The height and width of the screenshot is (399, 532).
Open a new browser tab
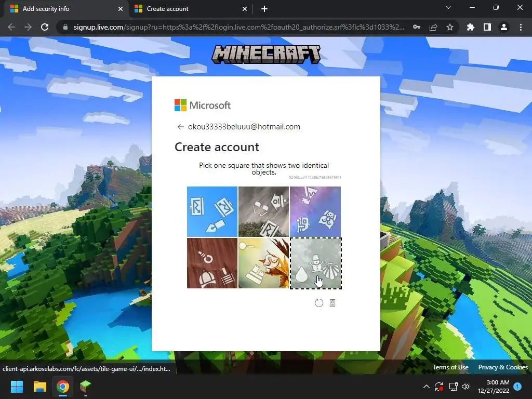pos(264,9)
